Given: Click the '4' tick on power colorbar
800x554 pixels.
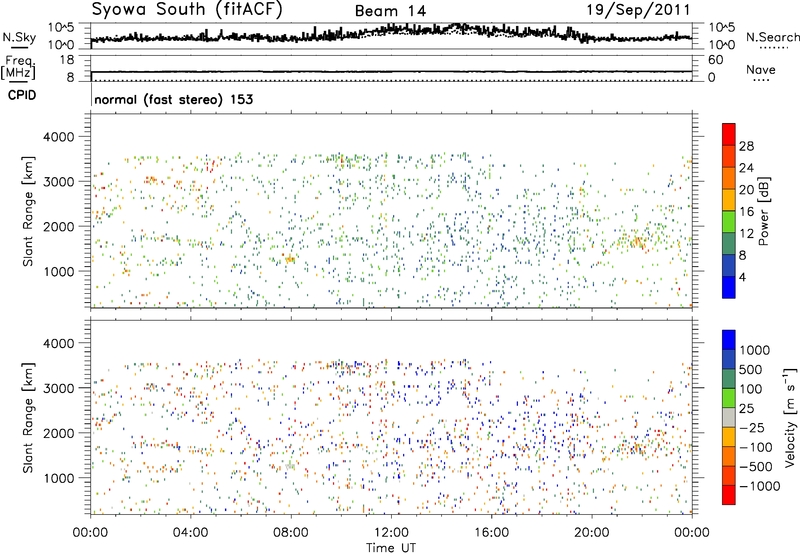Looking at the screenshot, I should tap(742, 277).
